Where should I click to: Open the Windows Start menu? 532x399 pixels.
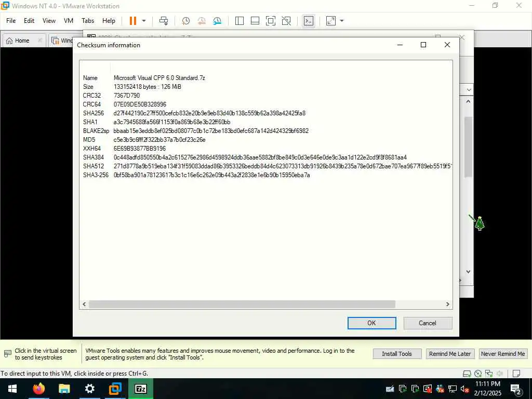12,389
